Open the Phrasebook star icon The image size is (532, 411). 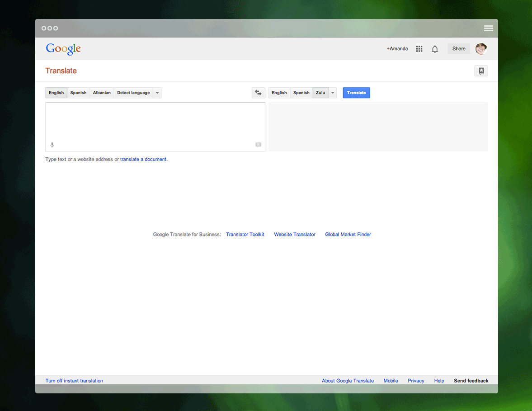[x=481, y=71]
